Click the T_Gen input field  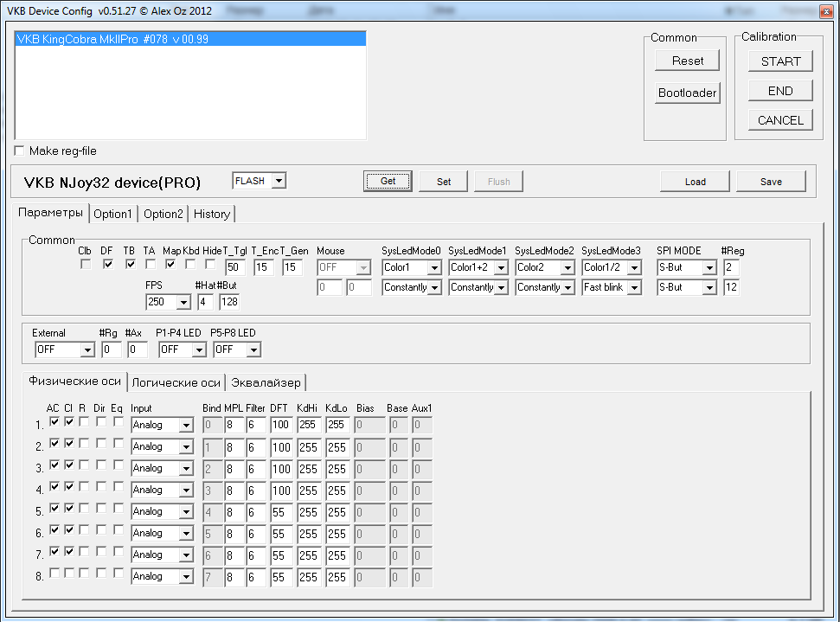tap(292, 267)
